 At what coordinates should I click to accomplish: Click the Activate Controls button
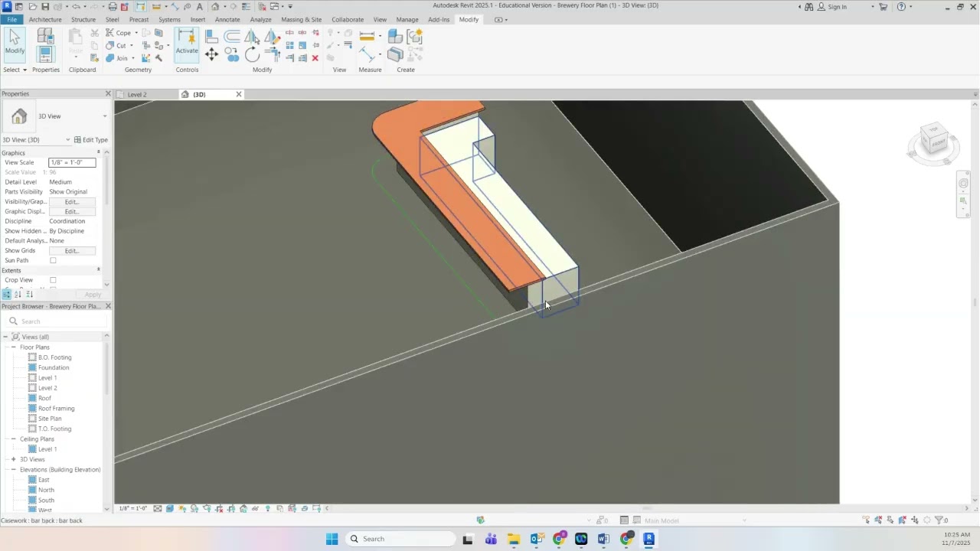(x=187, y=43)
